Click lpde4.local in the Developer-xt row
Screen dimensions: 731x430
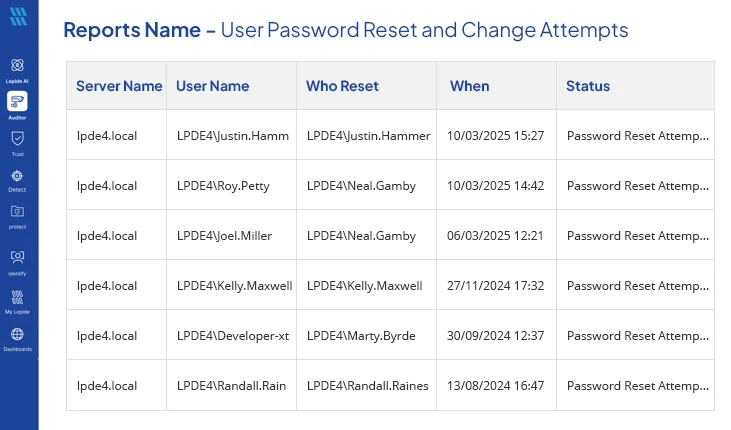[107, 336]
